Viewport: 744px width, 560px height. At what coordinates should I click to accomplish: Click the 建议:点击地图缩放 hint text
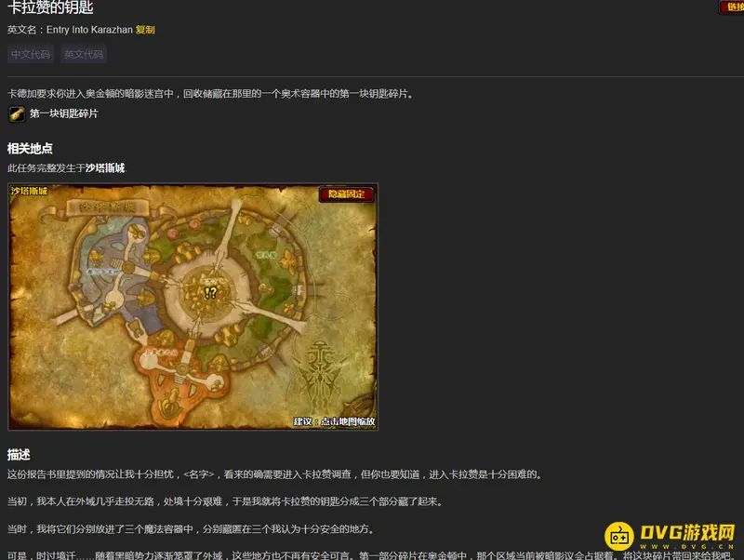[334, 421]
